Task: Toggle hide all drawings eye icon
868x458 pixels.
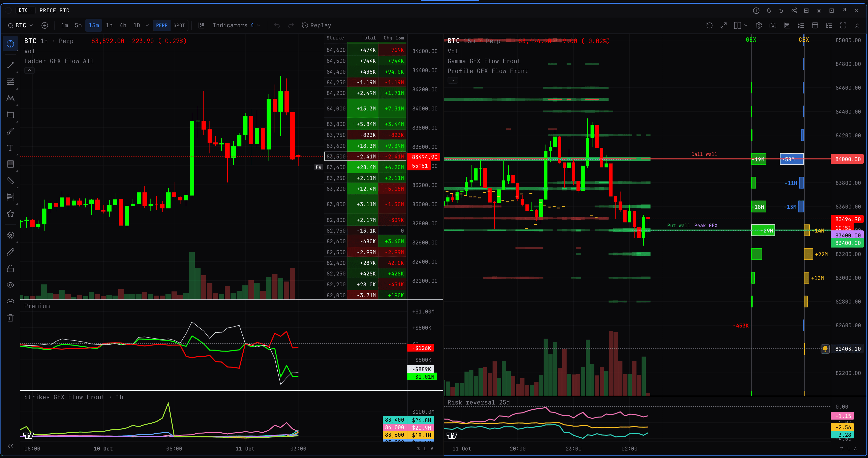Action: pyautogui.click(x=10, y=285)
